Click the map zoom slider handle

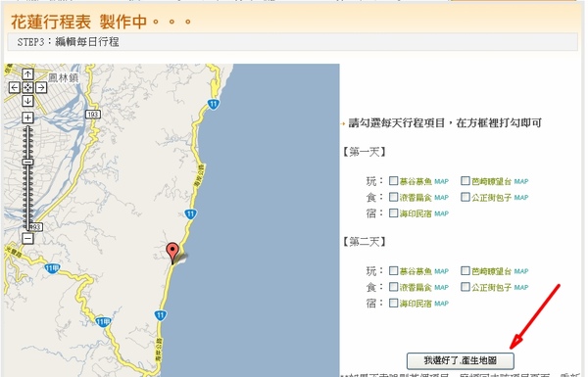(x=27, y=162)
